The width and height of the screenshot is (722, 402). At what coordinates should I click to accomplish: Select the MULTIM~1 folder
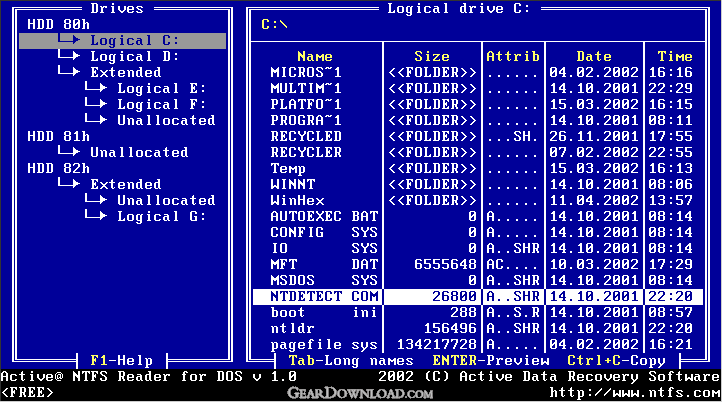[x=306, y=88]
